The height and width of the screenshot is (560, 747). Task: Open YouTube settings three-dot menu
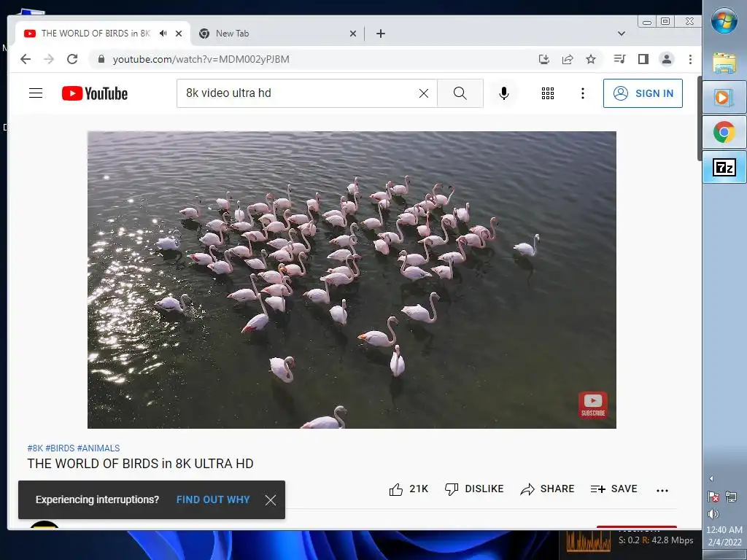582,93
